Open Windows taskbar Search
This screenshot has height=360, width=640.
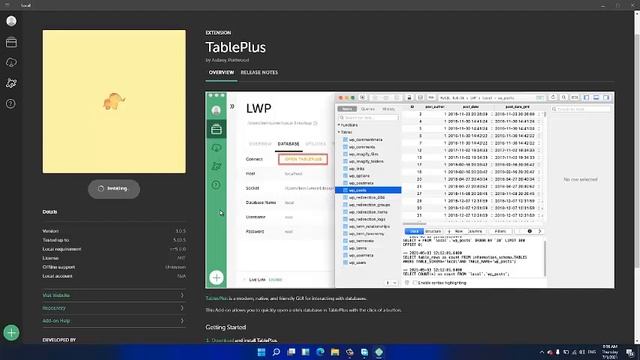pyautogui.click(x=276, y=352)
